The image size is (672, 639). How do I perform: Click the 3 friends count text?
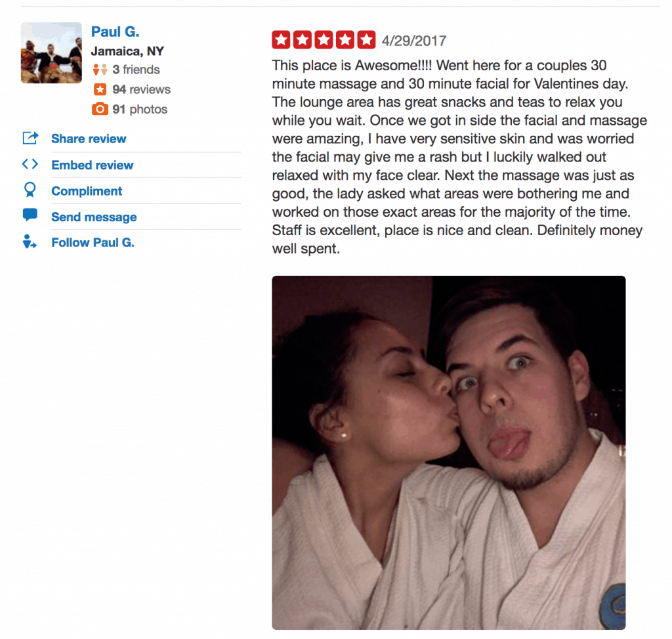(x=136, y=70)
